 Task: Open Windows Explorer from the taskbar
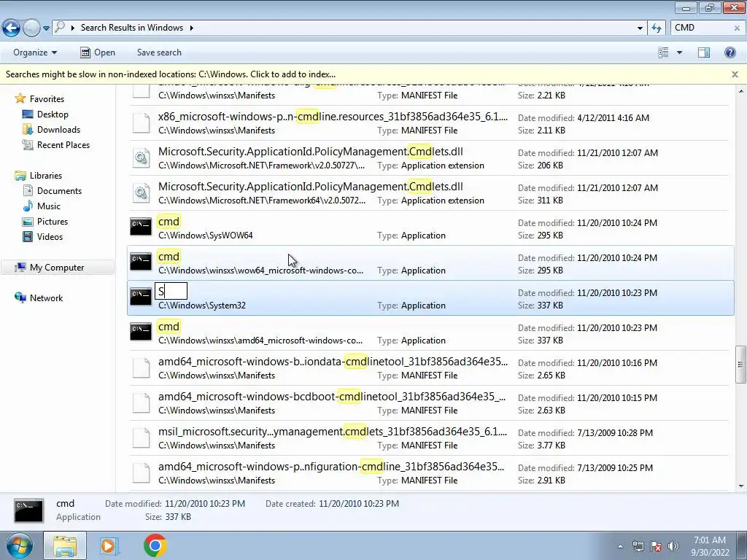pos(65,545)
